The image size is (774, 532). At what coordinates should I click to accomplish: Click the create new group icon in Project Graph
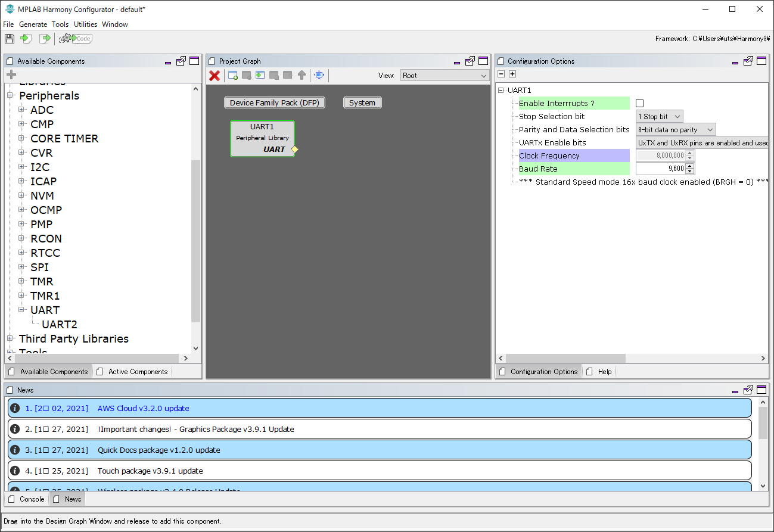click(x=233, y=75)
